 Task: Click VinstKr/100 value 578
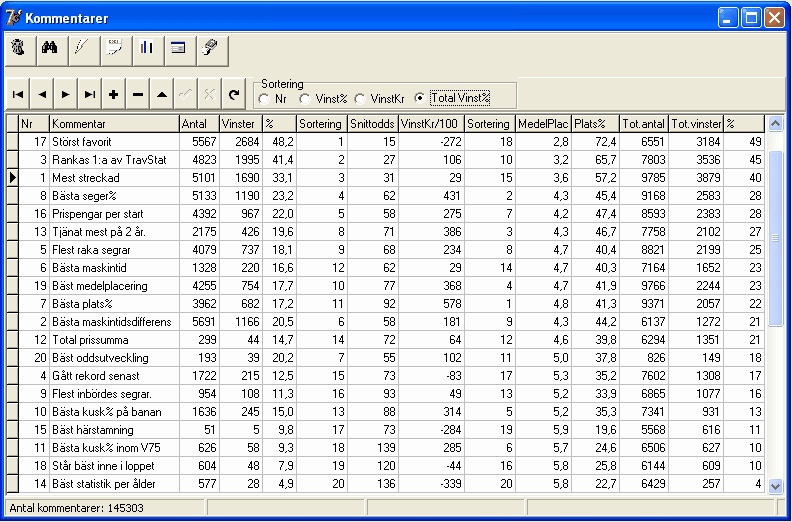point(431,304)
